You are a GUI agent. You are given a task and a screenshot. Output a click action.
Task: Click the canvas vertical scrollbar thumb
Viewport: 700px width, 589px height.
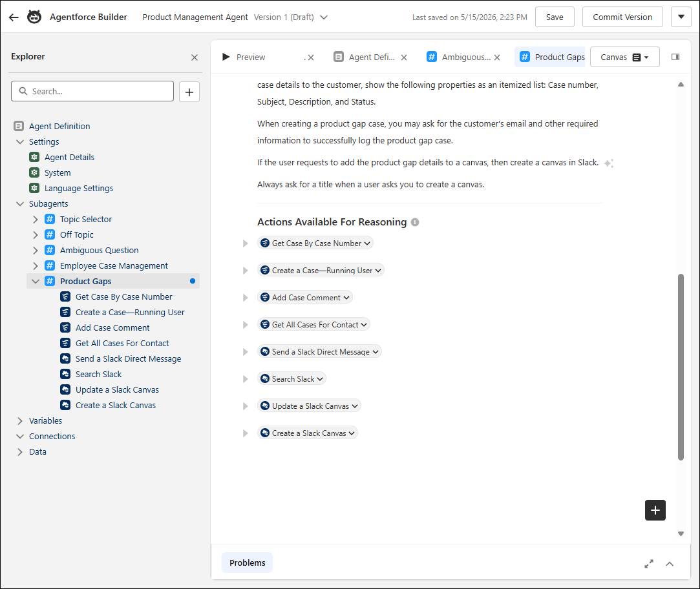pyautogui.click(x=681, y=367)
